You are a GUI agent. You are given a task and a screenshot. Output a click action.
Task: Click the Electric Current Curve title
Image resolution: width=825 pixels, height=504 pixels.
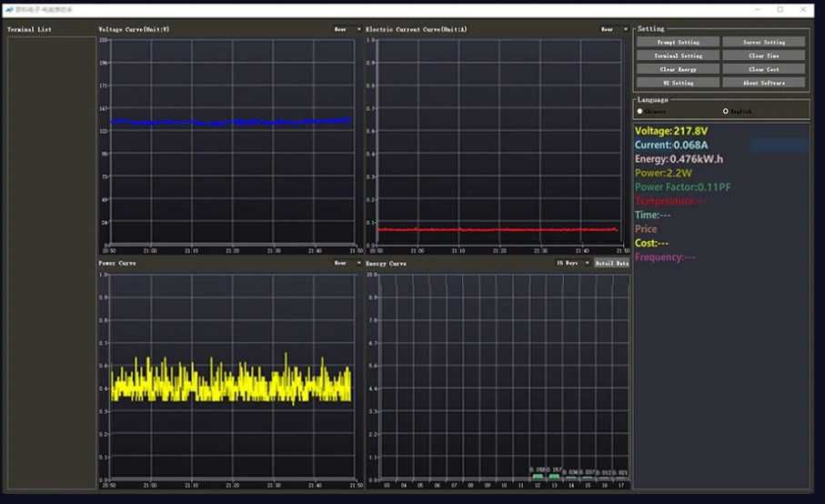tap(417, 29)
